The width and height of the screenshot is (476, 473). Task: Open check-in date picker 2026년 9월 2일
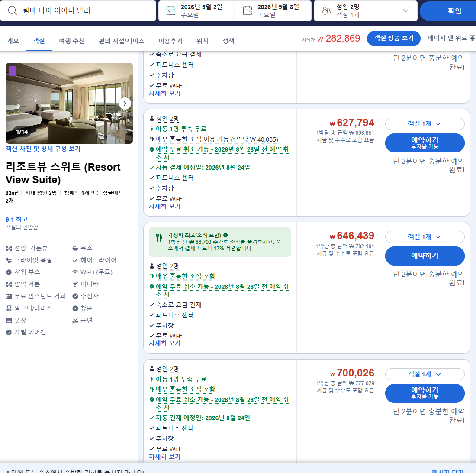coord(196,11)
